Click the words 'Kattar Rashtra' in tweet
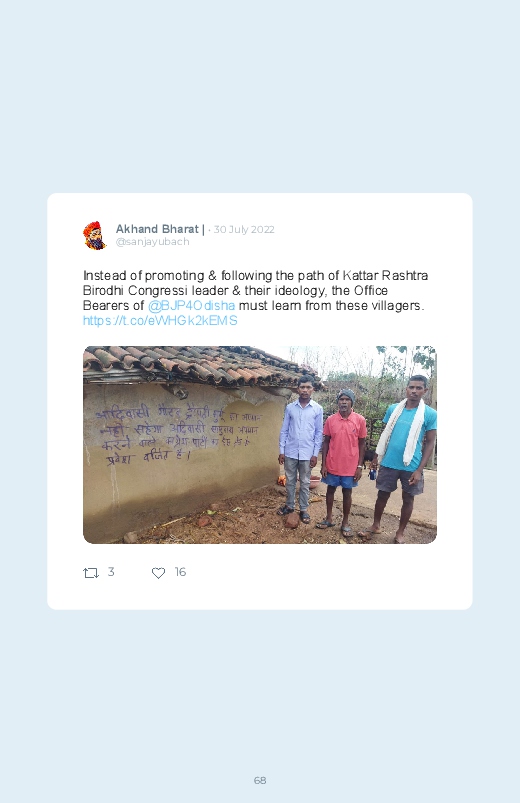 [385, 276]
